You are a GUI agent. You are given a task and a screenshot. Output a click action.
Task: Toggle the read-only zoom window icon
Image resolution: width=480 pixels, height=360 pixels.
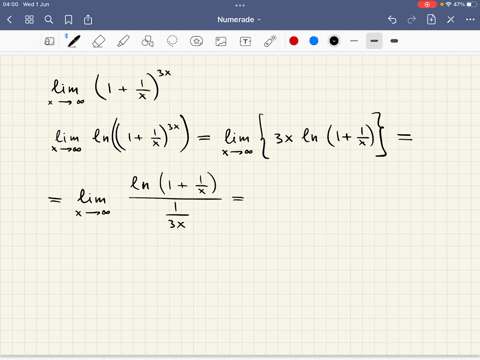tap(49, 41)
